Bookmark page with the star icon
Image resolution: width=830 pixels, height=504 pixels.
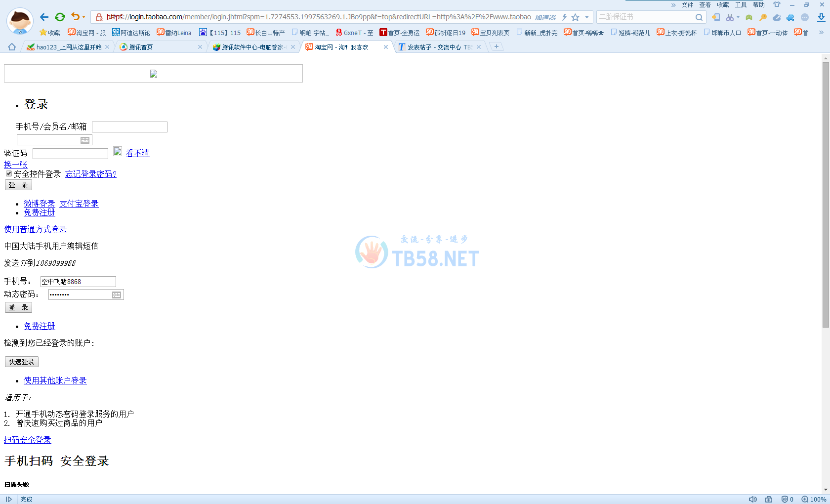[x=575, y=17]
